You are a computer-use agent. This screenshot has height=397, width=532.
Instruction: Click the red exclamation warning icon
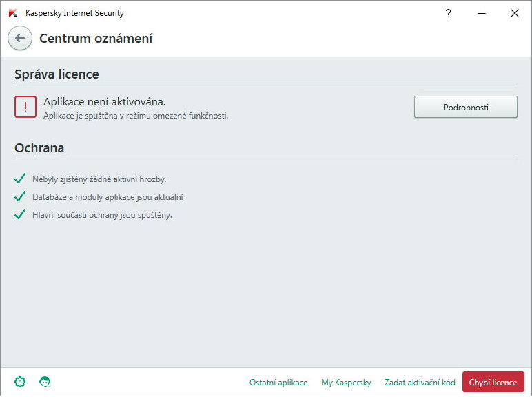[25, 107]
